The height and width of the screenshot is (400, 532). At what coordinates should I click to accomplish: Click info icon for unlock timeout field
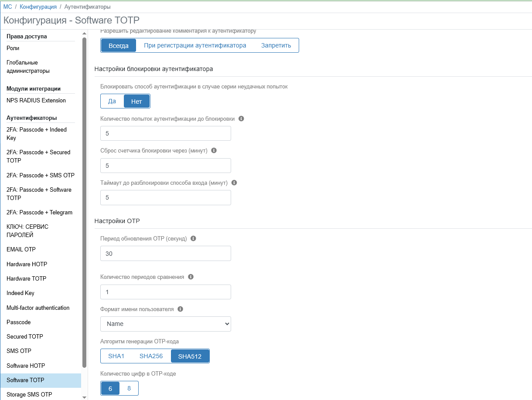tap(234, 183)
